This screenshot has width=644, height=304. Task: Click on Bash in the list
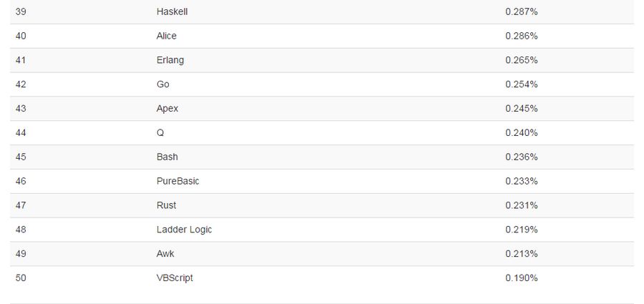tap(167, 157)
